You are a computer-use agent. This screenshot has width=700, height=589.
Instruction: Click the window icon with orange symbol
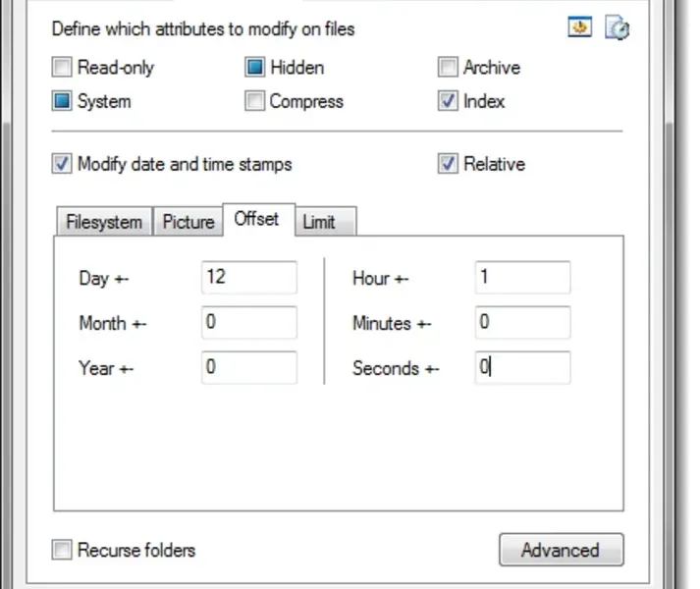click(580, 27)
